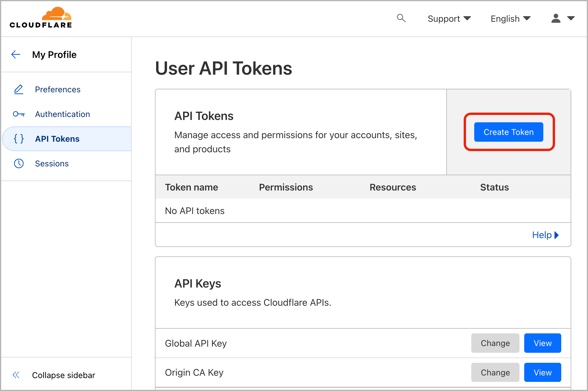Click the Origin CA Key label
The height and width of the screenshot is (391, 588).
click(x=194, y=372)
